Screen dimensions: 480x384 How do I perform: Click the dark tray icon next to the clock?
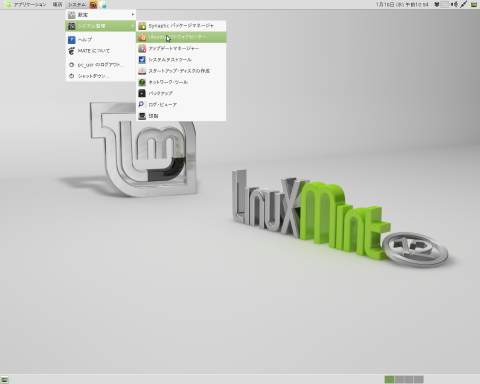click(437, 5)
